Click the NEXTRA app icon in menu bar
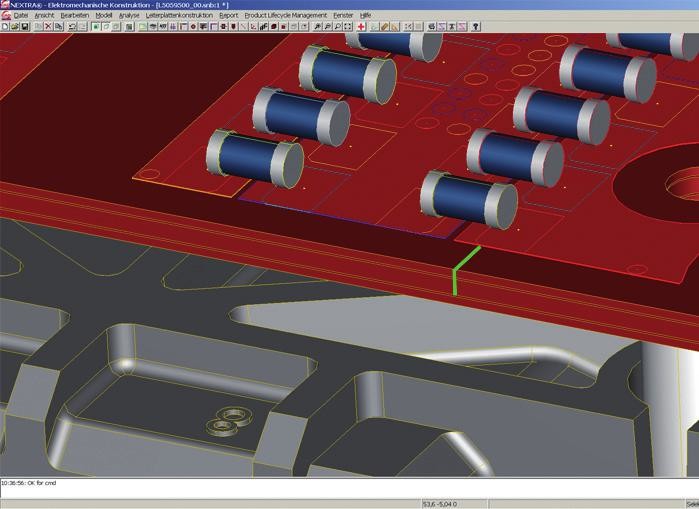The width and height of the screenshot is (699, 509). tap(5, 15)
